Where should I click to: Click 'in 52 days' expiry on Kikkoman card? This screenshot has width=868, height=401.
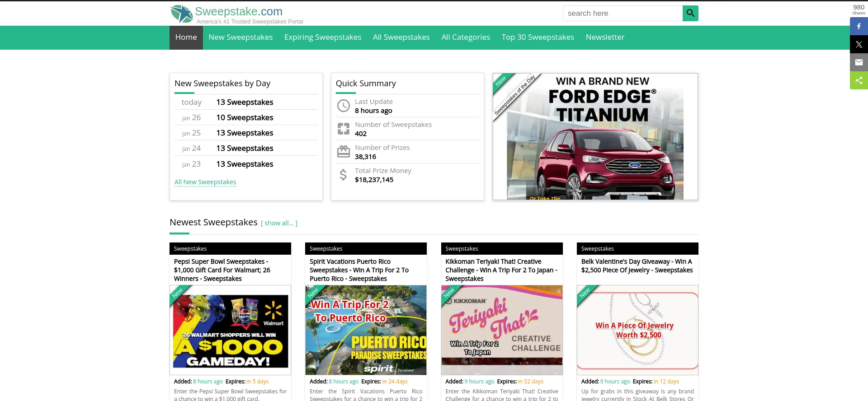(x=531, y=382)
